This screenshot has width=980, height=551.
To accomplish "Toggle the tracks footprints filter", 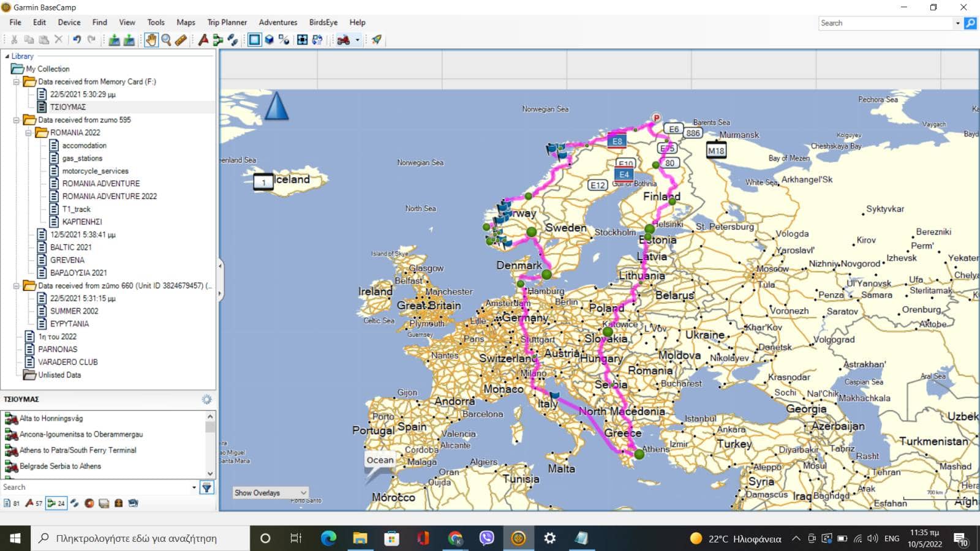I will coord(74,503).
